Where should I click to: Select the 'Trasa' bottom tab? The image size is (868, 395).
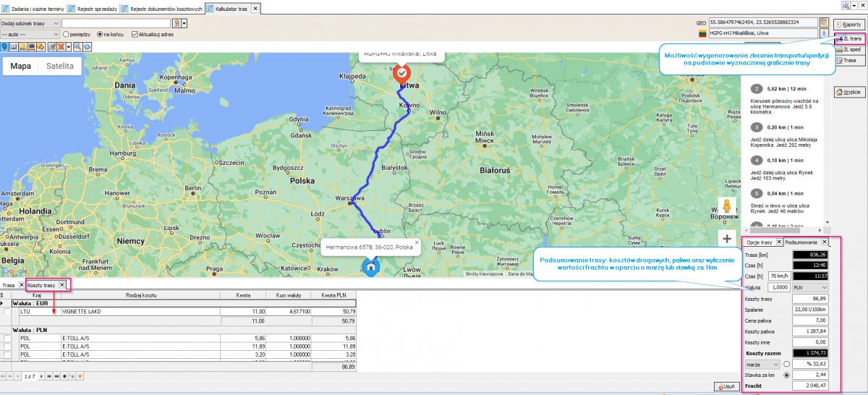pos(9,285)
